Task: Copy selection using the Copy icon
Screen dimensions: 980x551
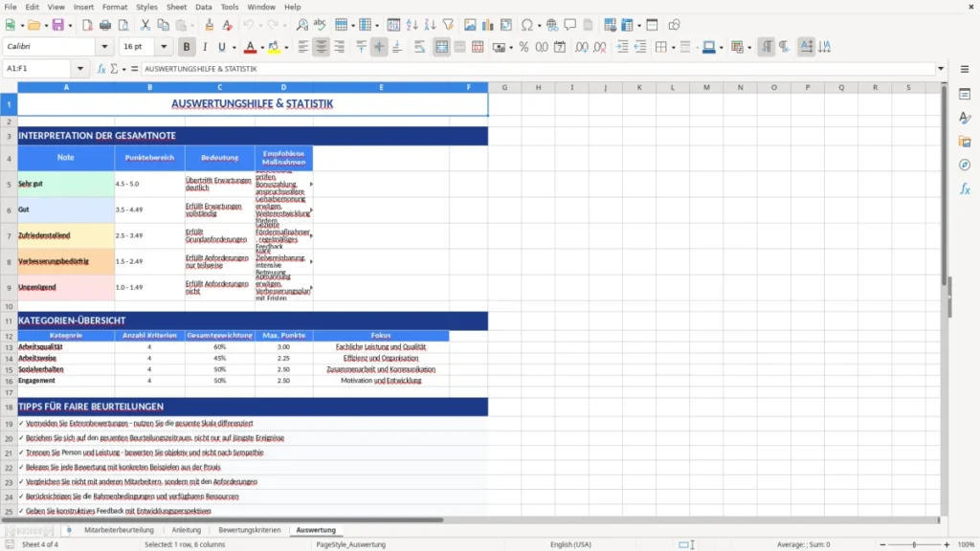Action: coord(163,25)
